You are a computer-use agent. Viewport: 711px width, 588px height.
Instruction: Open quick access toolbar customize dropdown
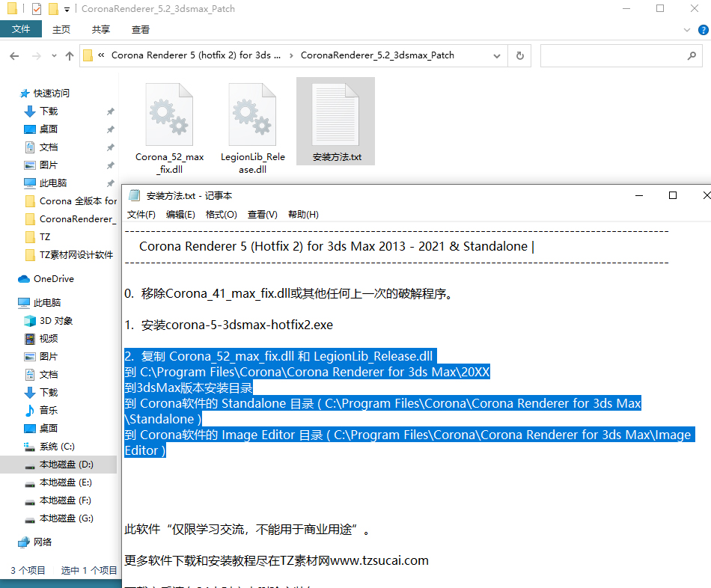pyautogui.click(x=67, y=9)
